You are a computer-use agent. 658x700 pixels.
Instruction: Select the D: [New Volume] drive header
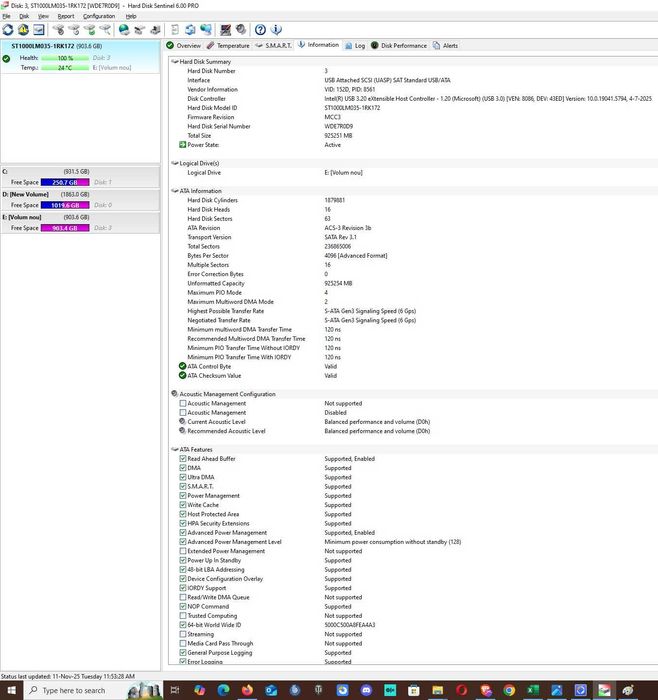80,194
